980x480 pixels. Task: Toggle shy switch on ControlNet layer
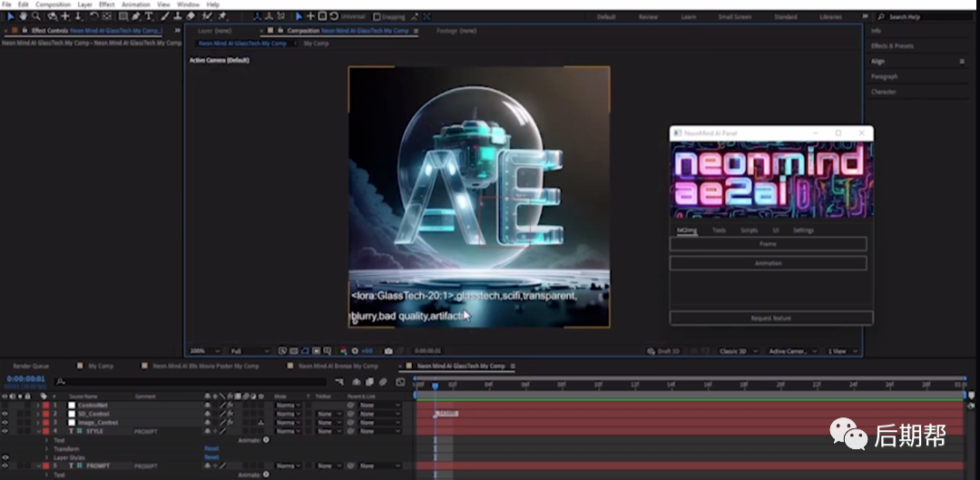tap(208, 405)
